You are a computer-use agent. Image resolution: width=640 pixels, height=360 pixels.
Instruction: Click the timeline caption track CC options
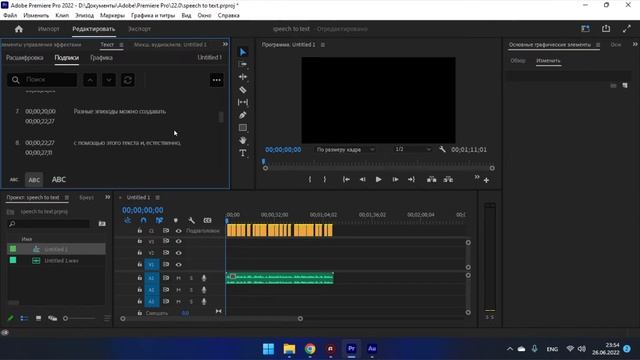(x=208, y=220)
